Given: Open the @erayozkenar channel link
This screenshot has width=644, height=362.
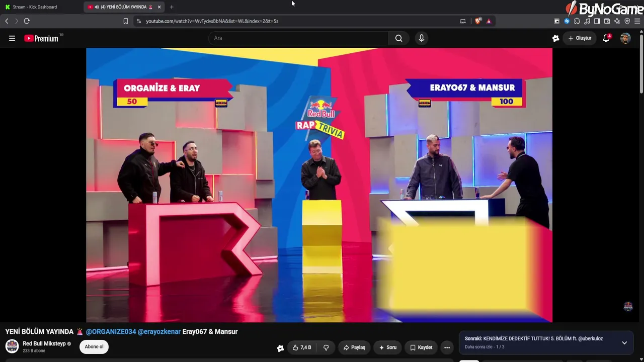Looking at the screenshot, I should 159,332.
